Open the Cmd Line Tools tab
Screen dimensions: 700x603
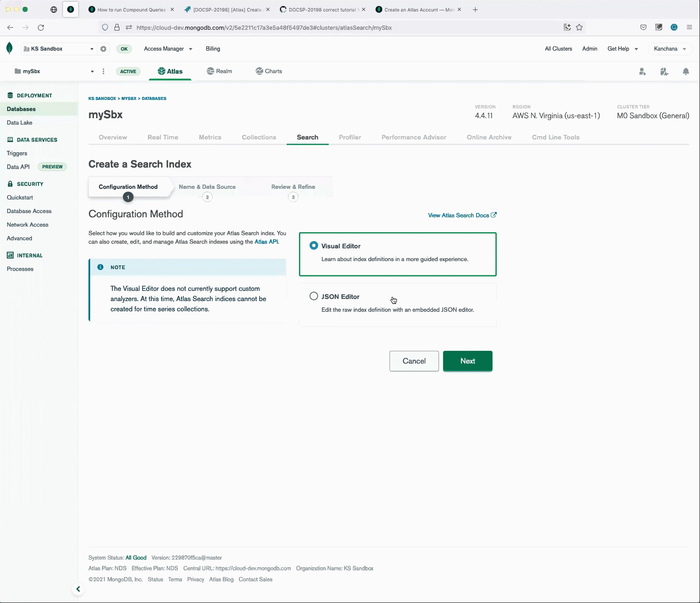click(x=555, y=137)
